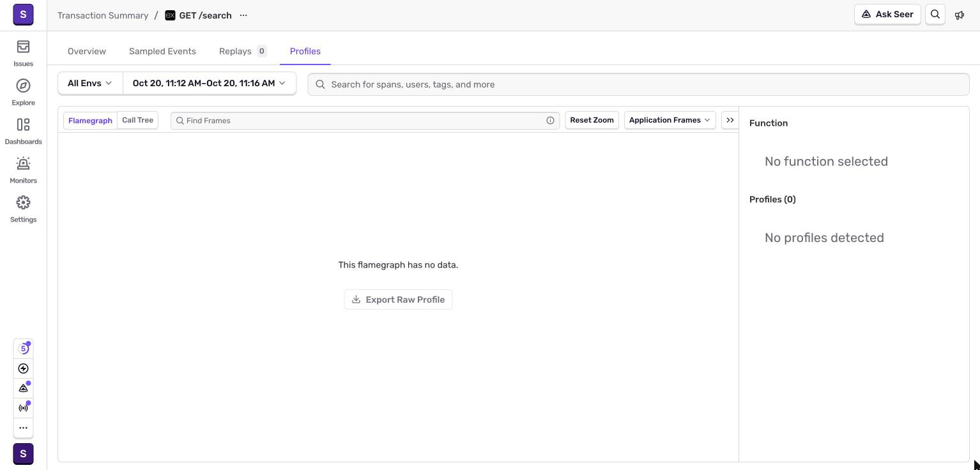Viewport: 980px width, 470px height.
Task: Click the Ask Seer button
Action: 887,14
